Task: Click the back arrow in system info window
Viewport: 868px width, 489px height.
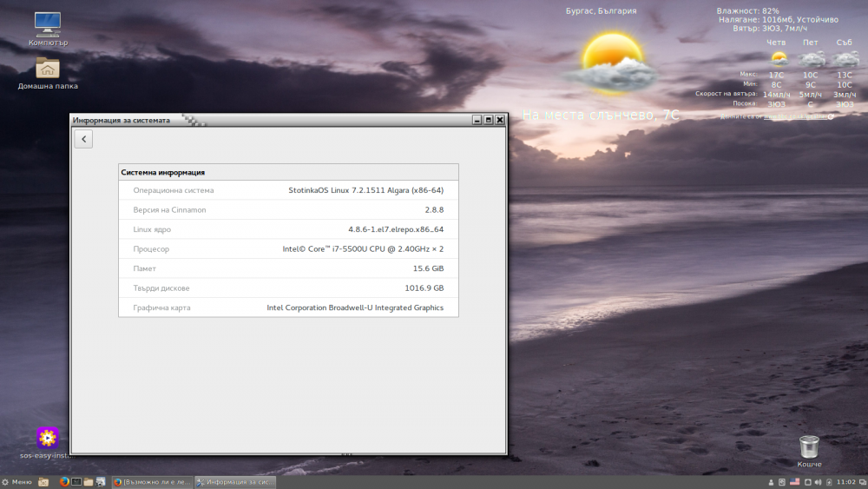Action: coord(83,139)
